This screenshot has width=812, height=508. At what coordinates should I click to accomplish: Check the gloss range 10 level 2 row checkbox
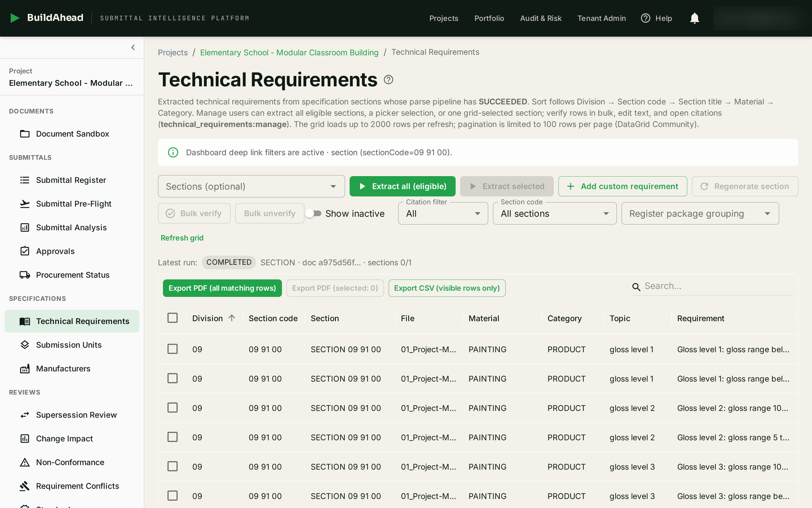[x=173, y=408]
